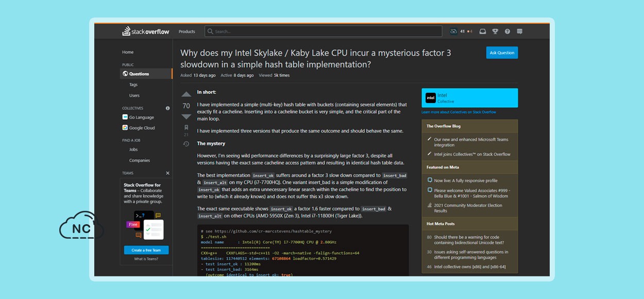Click the Collectives info icon
The image size is (644, 299).
(x=167, y=108)
